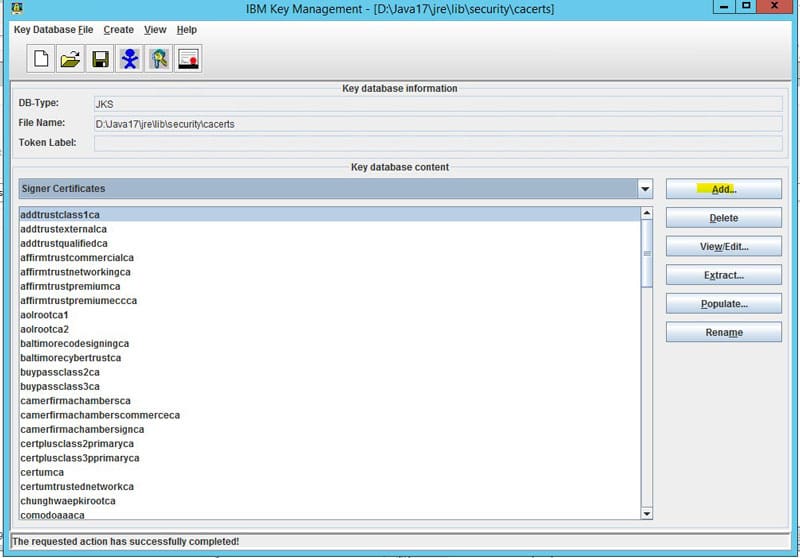800x558 pixels.
Task: Select affirmtrustpremiumca certificate
Action: (330, 286)
